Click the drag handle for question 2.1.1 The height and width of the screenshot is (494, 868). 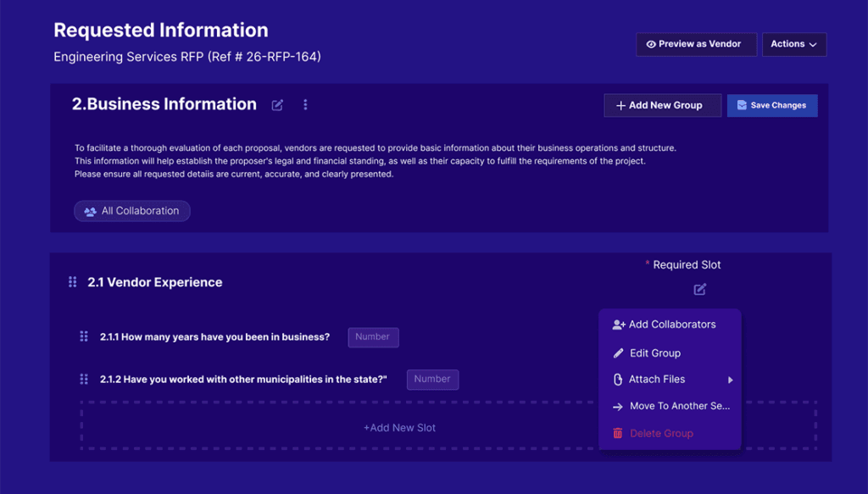point(84,336)
